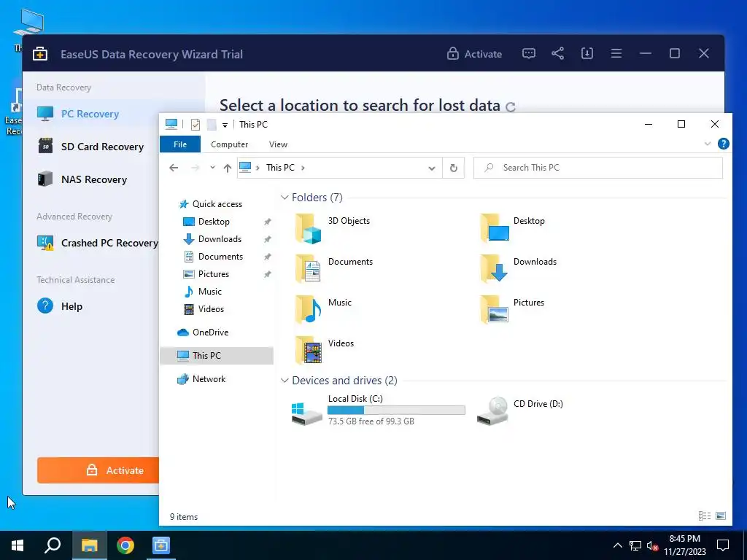The height and width of the screenshot is (560, 747).
Task: Go up one level with up arrow
Action: pos(228,168)
